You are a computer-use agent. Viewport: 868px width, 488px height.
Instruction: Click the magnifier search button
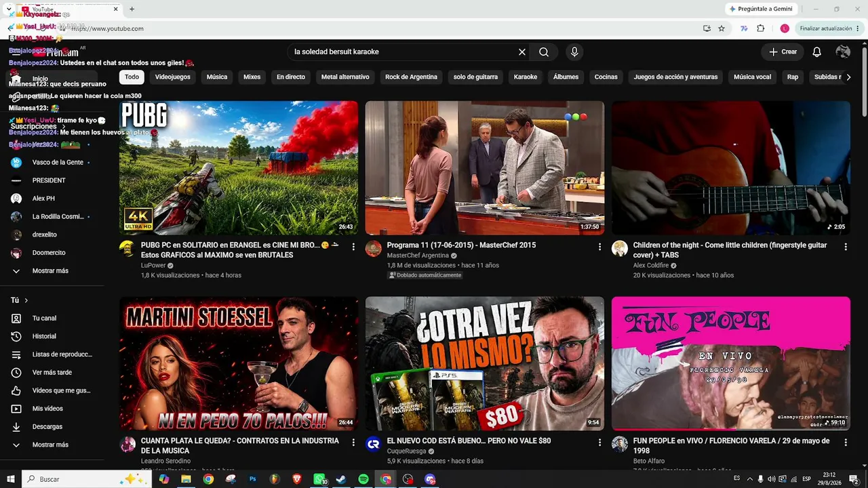tap(544, 52)
